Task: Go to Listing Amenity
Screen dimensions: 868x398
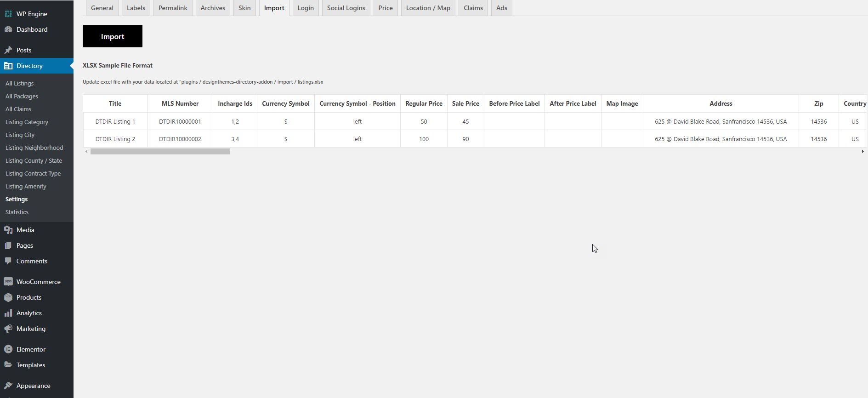Action: pyautogui.click(x=26, y=186)
